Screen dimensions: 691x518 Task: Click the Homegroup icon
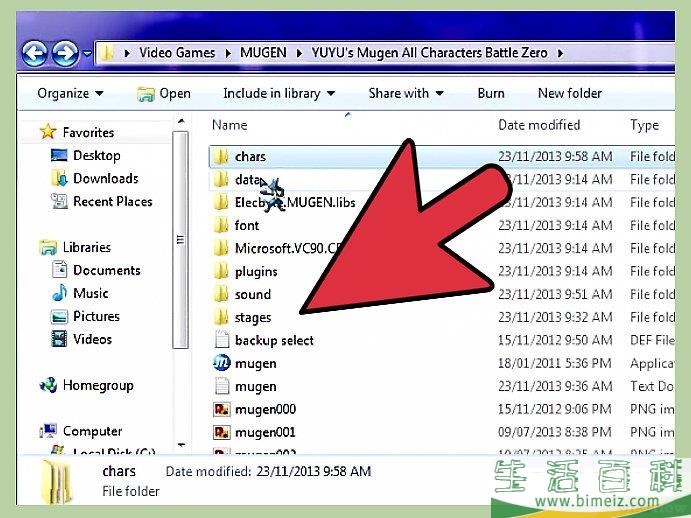[x=48, y=385]
